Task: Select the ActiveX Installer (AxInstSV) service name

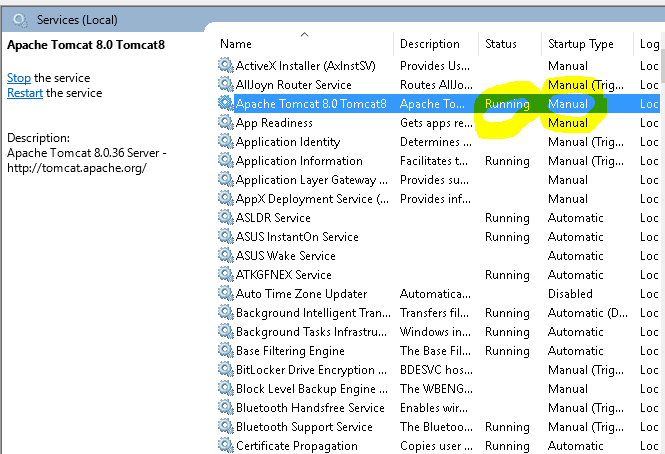Action: tap(306, 66)
